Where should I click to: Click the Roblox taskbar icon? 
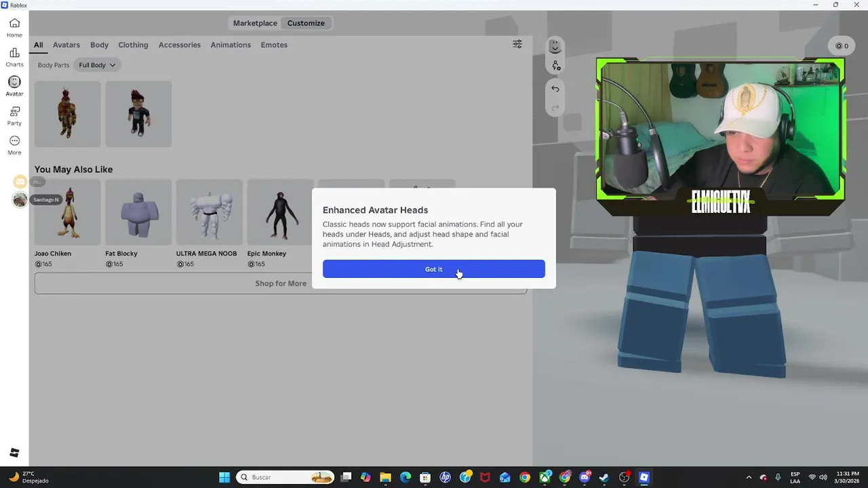click(644, 477)
